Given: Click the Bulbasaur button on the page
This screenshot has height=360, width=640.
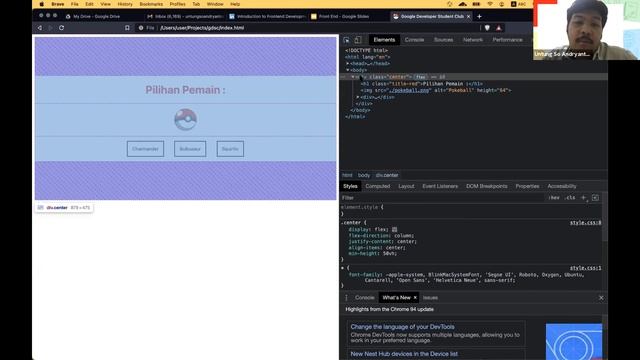Looking at the screenshot, I should (190, 149).
